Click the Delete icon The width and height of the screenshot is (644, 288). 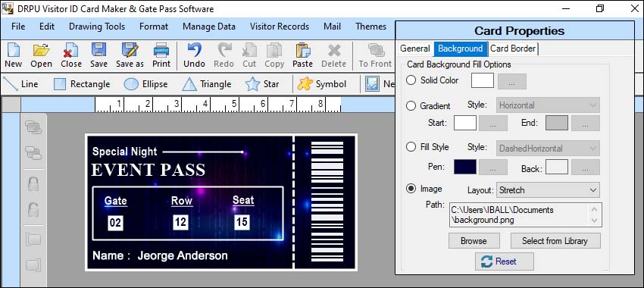coord(333,55)
